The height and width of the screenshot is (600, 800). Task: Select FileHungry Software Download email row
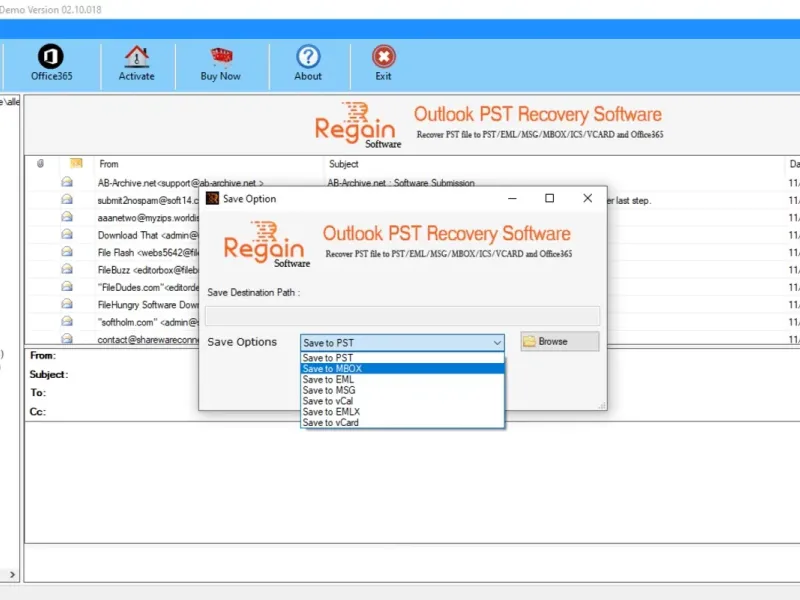148,305
